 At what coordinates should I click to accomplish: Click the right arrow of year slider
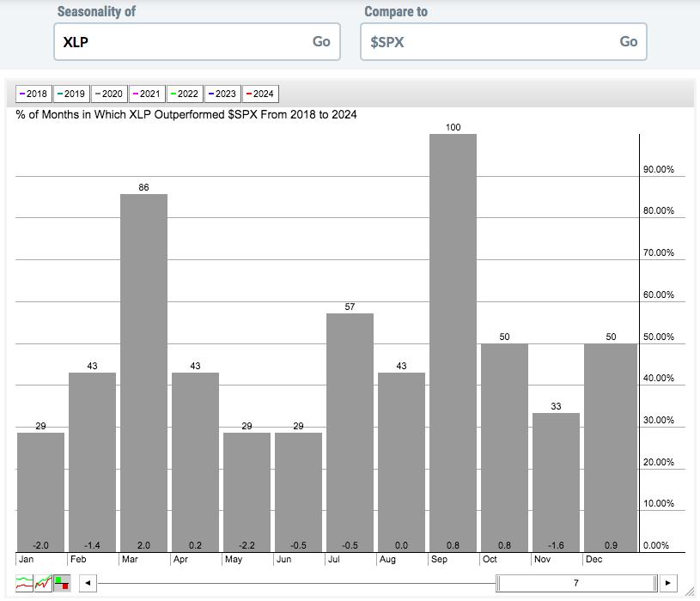pyautogui.click(x=668, y=583)
